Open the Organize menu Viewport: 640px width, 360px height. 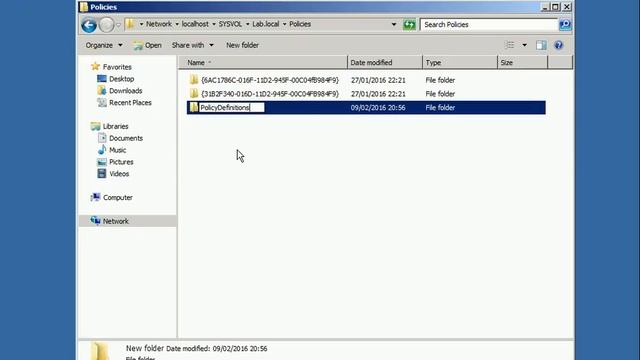click(104, 45)
